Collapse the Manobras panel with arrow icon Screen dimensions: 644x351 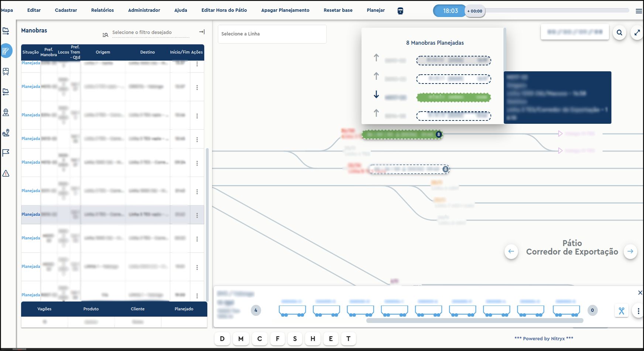(202, 32)
